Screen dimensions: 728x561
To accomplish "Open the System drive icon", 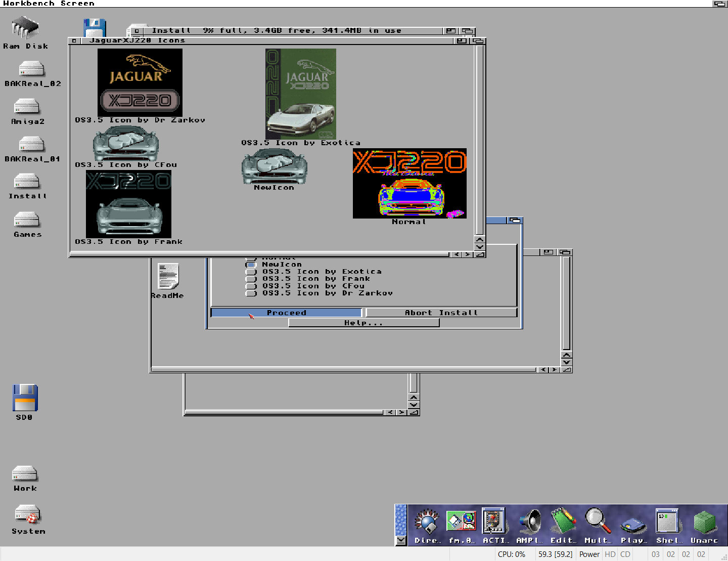I will pyautogui.click(x=27, y=514).
